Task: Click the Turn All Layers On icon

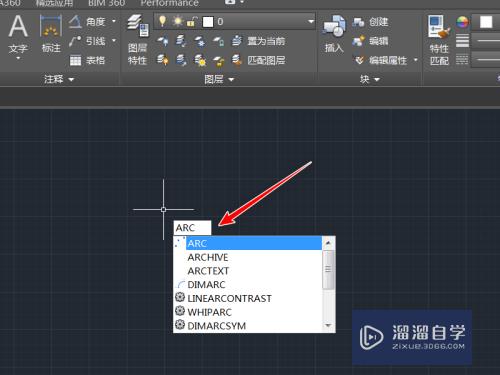Action: tap(163, 60)
